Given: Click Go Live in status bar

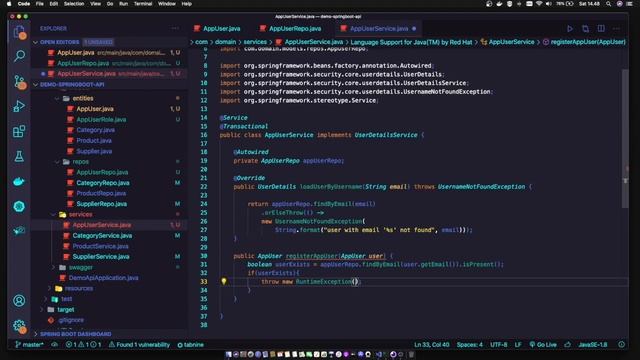Looking at the screenshot, I should pos(543,344).
